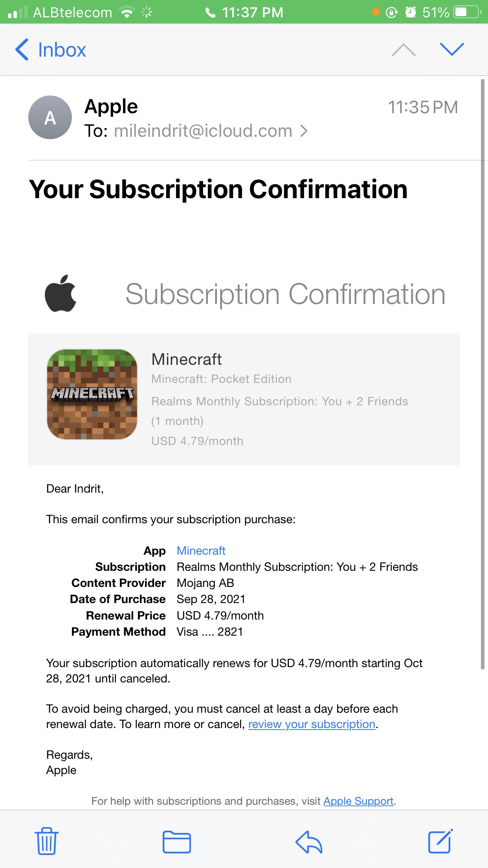This screenshot has height=868, width=488.
Task: Tap the reply arrow icon
Action: [x=309, y=842]
